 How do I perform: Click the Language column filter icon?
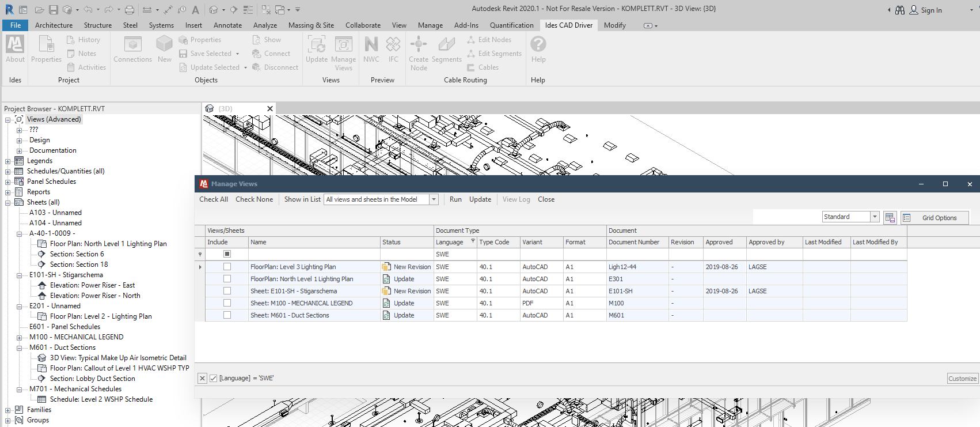tap(473, 241)
